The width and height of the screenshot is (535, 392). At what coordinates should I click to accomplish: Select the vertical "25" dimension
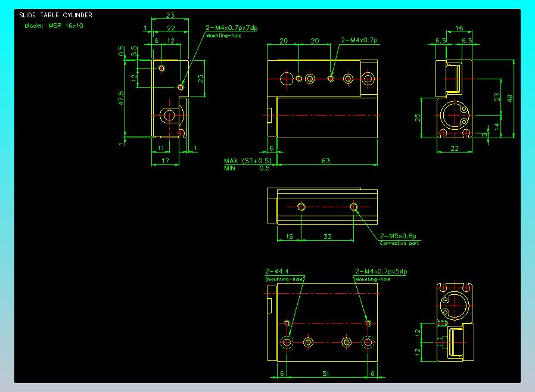pyautogui.click(x=417, y=118)
